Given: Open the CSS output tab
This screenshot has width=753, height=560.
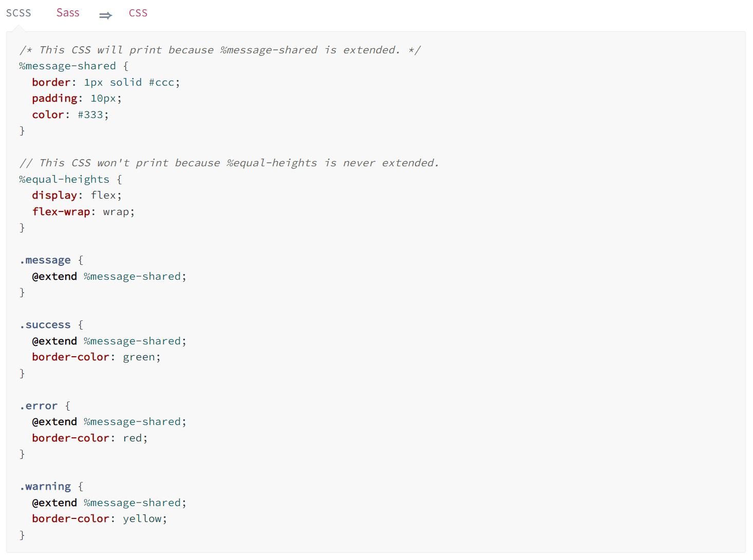Looking at the screenshot, I should (138, 13).
